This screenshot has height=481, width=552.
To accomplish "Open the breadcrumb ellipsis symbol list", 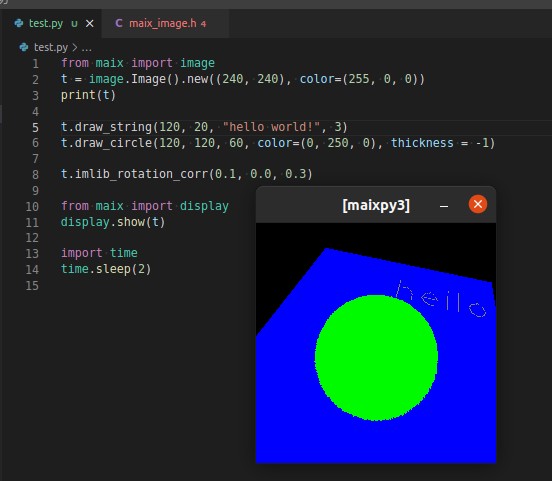I will tap(87, 48).
